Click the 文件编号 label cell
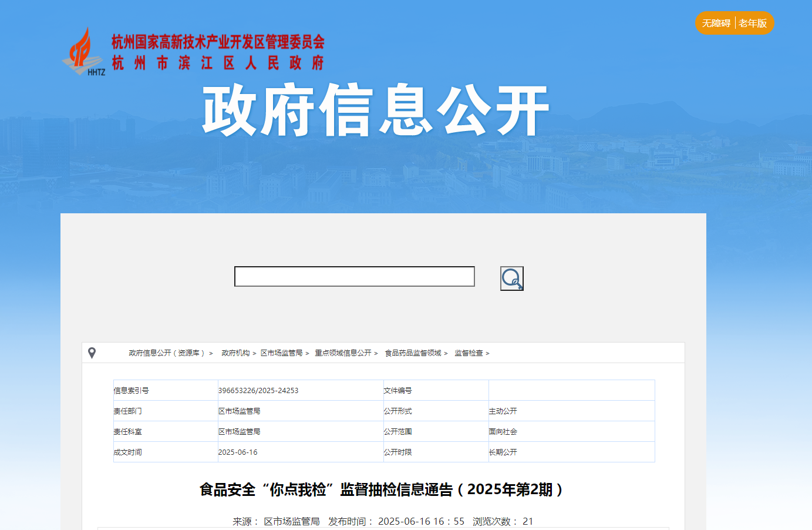Screen dimensions: 812x530 [436, 391]
